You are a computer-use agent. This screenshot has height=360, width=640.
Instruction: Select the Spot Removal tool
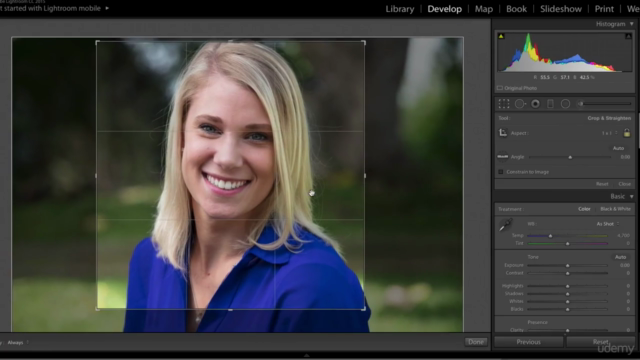point(520,104)
